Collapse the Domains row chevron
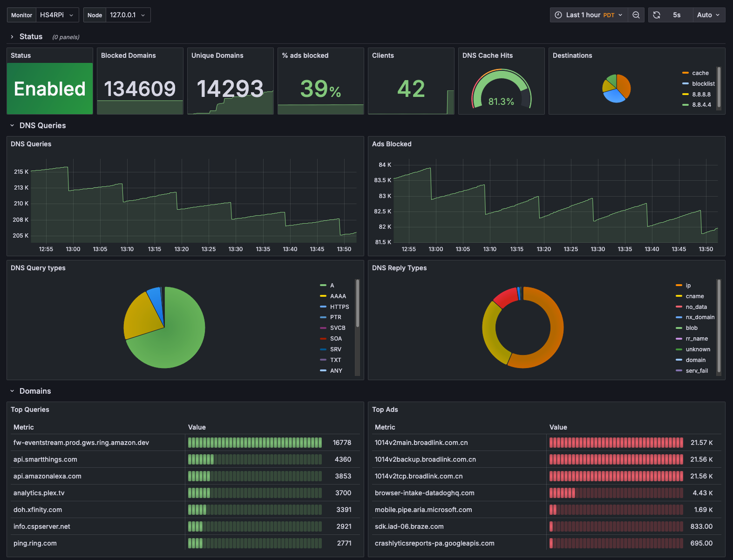This screenshot has height=560, width=733. [12, 391]
